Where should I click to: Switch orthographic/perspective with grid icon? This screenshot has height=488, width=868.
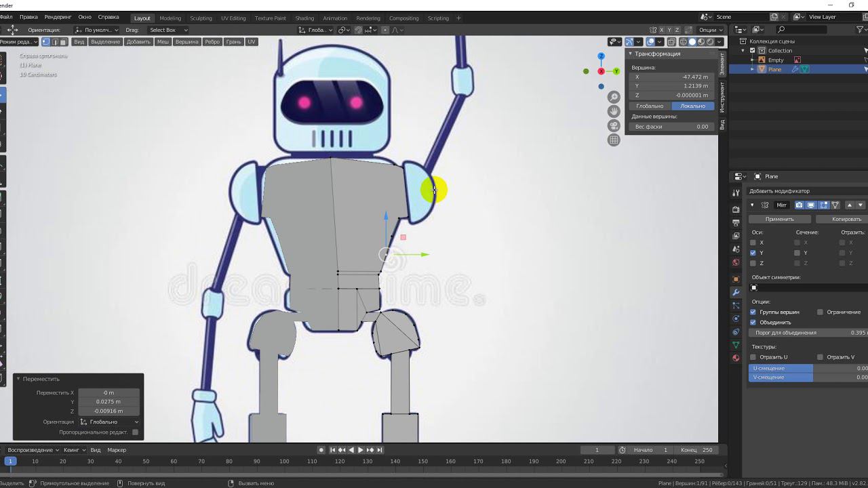pos(614,140)
